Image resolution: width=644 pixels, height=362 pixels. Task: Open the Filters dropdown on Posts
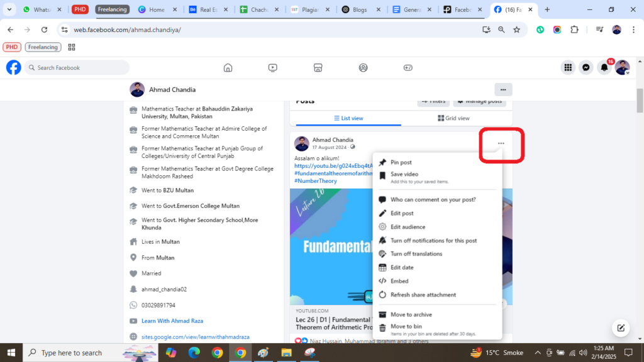(x=433, y=101)
